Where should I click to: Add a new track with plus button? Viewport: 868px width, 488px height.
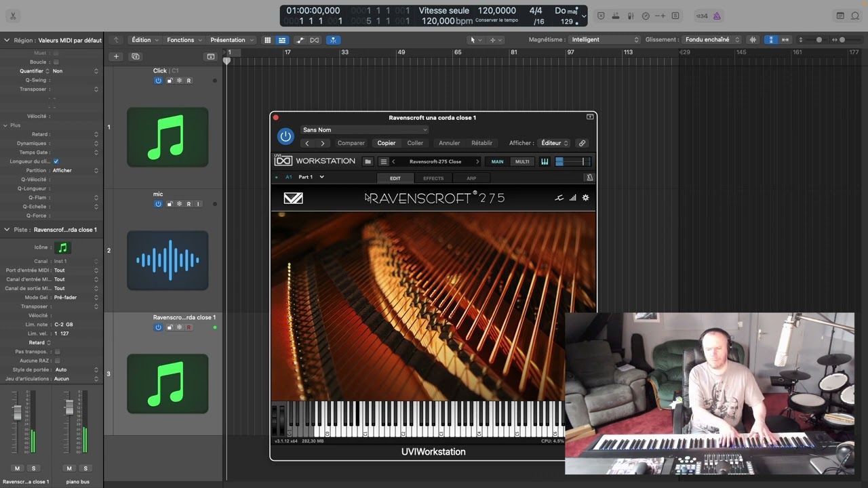click(116, 56)
